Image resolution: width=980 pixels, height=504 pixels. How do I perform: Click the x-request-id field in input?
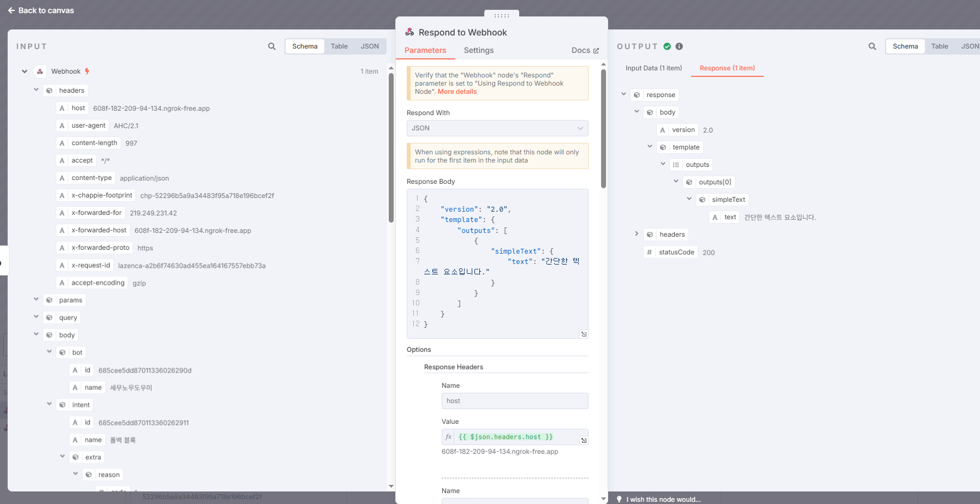(85, 265)
